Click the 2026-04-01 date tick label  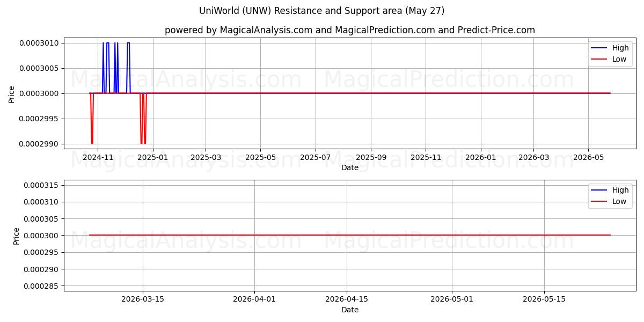[x=254, y=300]
